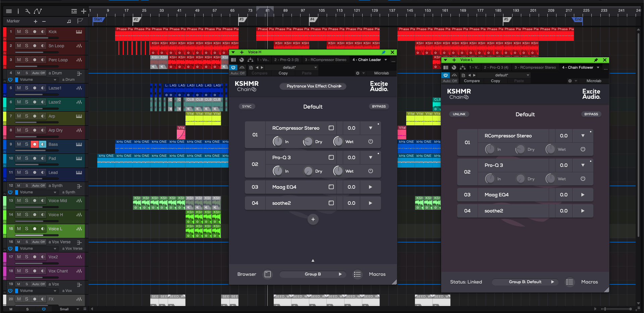Click UNLINK button in Voice L chain
644x313 pixels.
[x=459, y=114]
